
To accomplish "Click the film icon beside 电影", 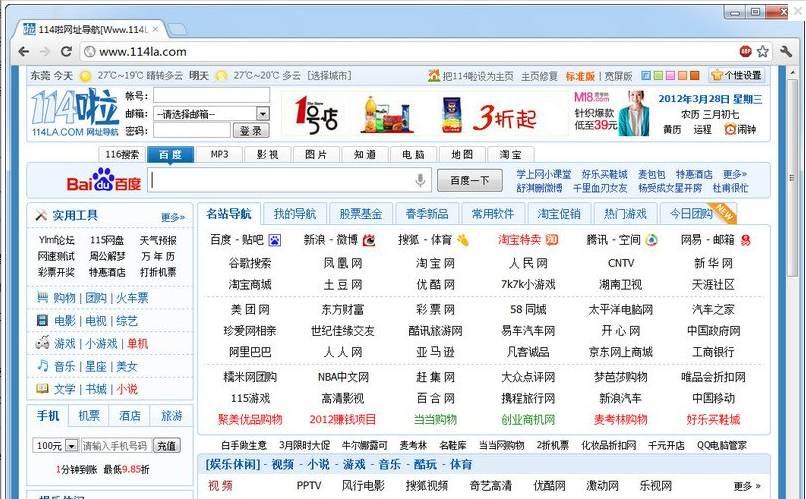I will point(42,321).
